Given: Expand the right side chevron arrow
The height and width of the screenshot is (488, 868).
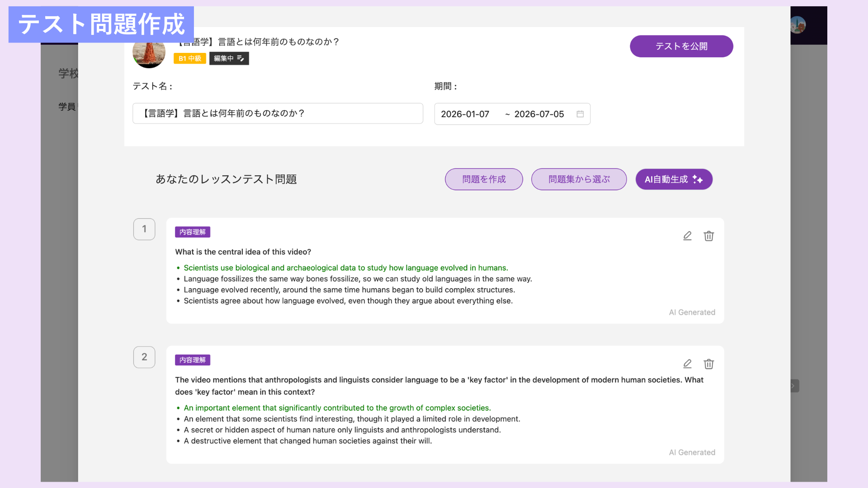Looking at the screenshot, I should (793, 386).
